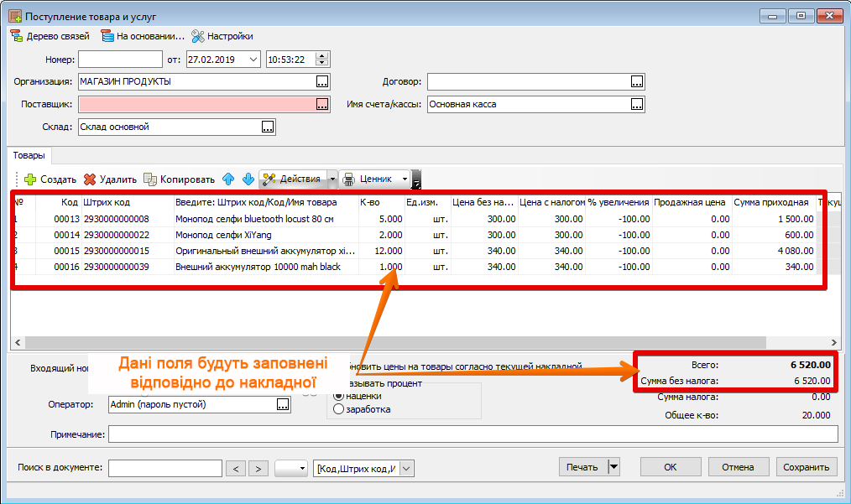Click sum cell 4 080.00
The width and height of the screenshot is (851, 504).
774,252
